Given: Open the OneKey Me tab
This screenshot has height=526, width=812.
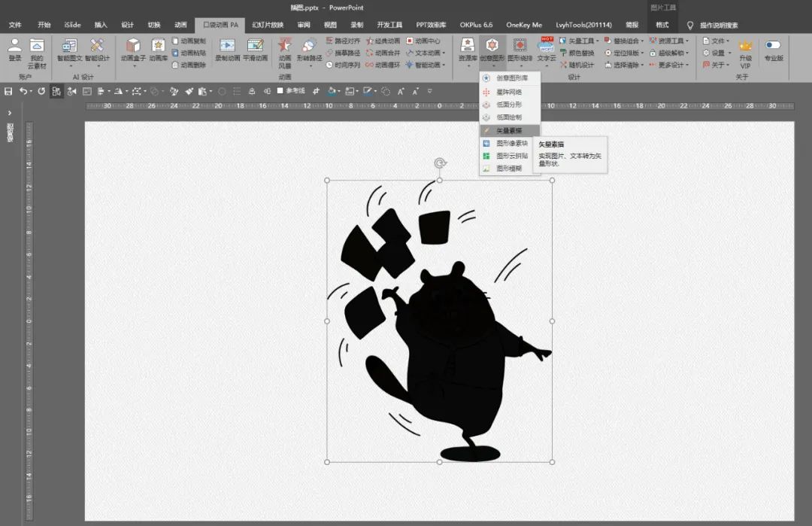Looking at the screenshot, I should (524, 25).
